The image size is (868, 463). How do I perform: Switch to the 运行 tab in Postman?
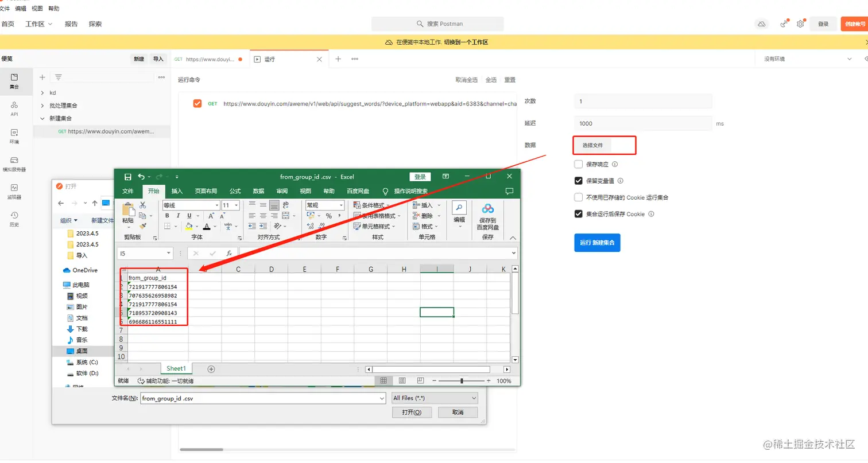click(x=289, y=59)
